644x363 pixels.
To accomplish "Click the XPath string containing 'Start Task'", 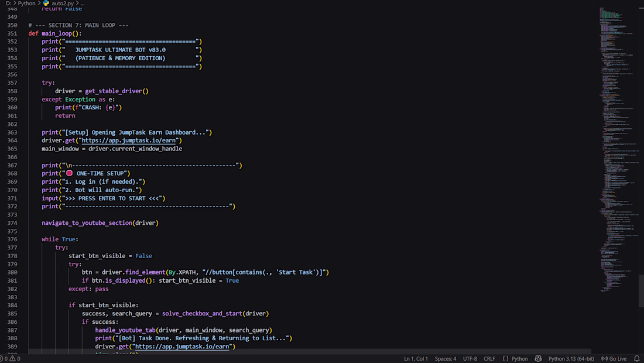I will click(x=263, y=272).
